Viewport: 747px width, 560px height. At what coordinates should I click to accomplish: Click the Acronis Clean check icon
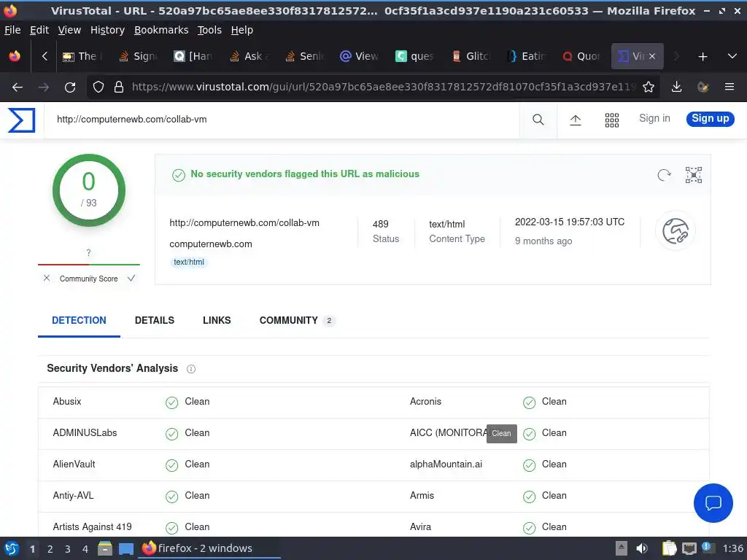[x=529, y=402]
